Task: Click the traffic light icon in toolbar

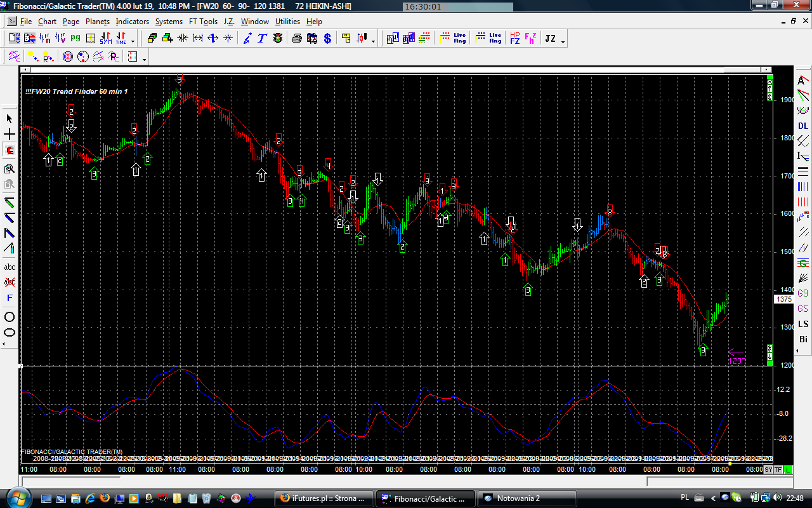Action: 278,38
